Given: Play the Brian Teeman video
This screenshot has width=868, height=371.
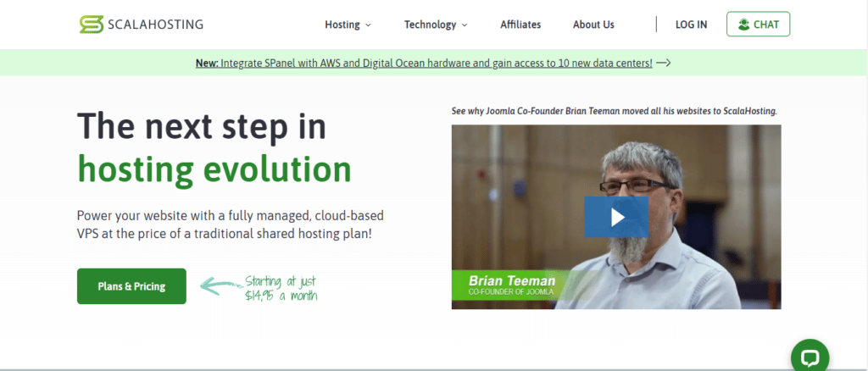Looking at the screenshot, I should tap(616, 218).
